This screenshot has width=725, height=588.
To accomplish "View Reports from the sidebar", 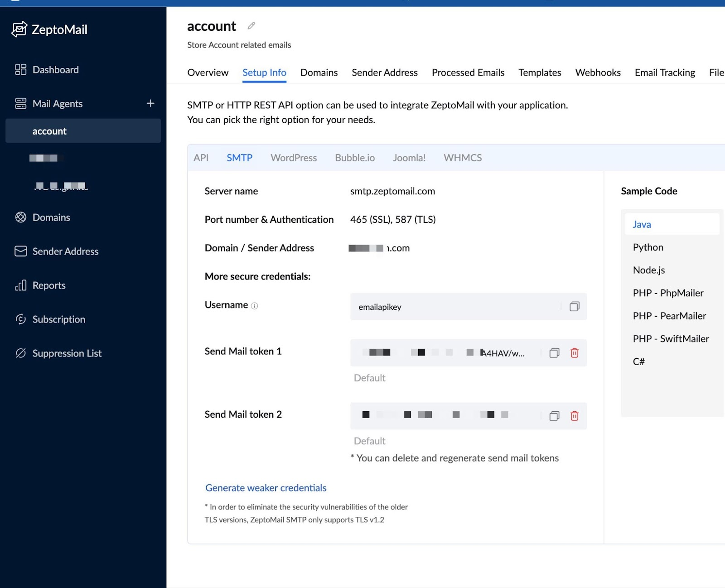I will (49, 285).
